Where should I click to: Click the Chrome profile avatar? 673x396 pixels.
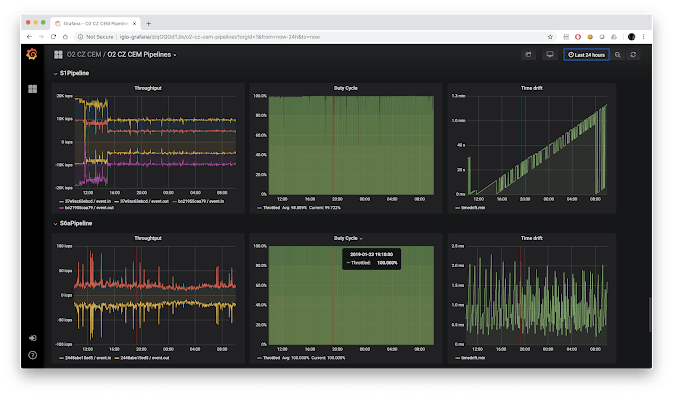[x=631, y=37]
